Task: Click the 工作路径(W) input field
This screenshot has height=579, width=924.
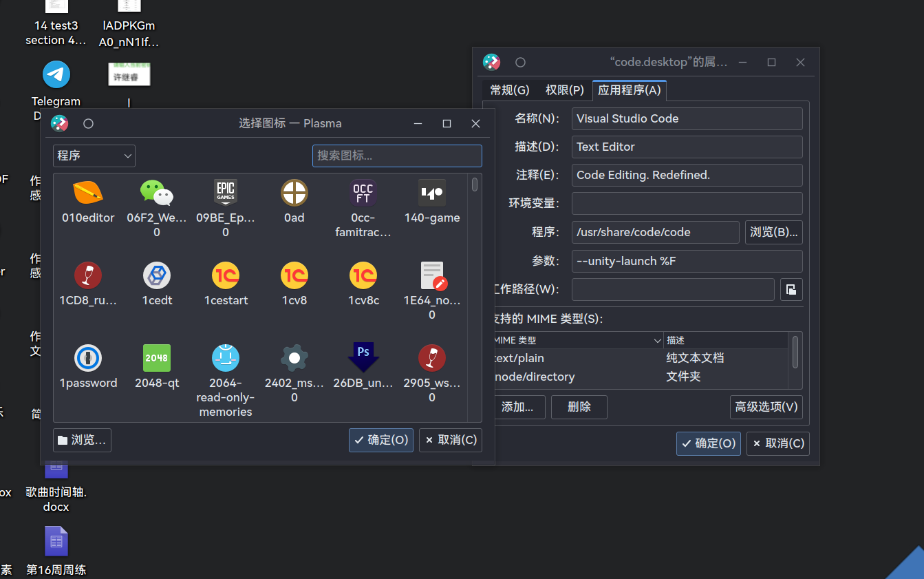Action: pyautogui.click(x=673, y=289)
